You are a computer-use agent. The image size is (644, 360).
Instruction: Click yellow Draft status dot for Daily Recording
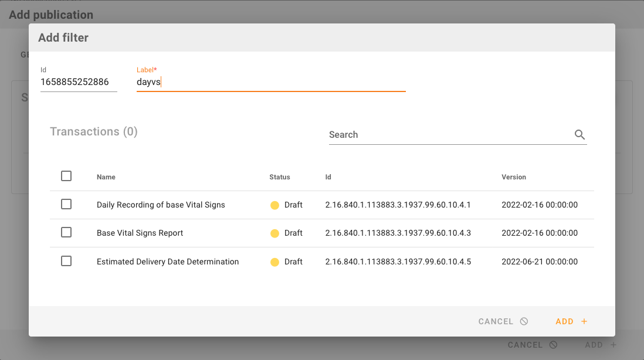(274, 205)
